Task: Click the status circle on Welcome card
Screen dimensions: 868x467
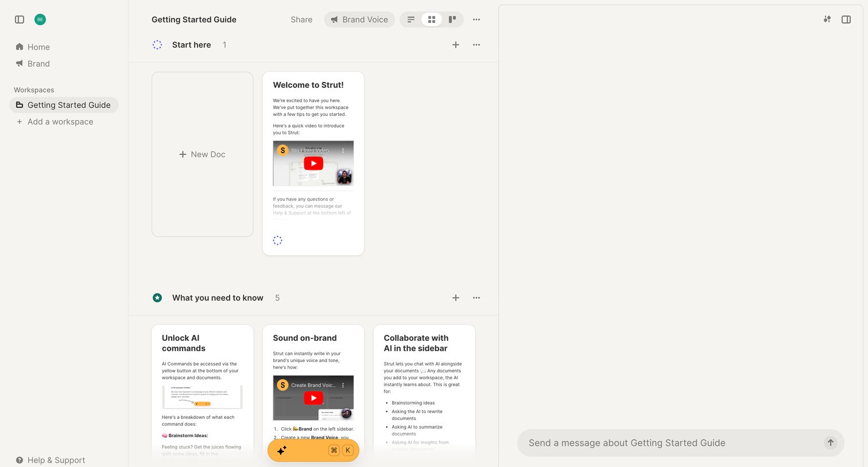Action: coord(278,240)
